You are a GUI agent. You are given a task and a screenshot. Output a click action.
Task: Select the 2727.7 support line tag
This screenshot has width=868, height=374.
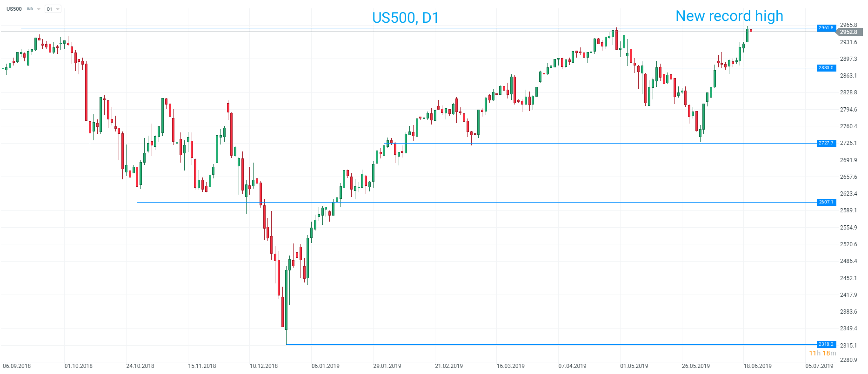point(826,143)
